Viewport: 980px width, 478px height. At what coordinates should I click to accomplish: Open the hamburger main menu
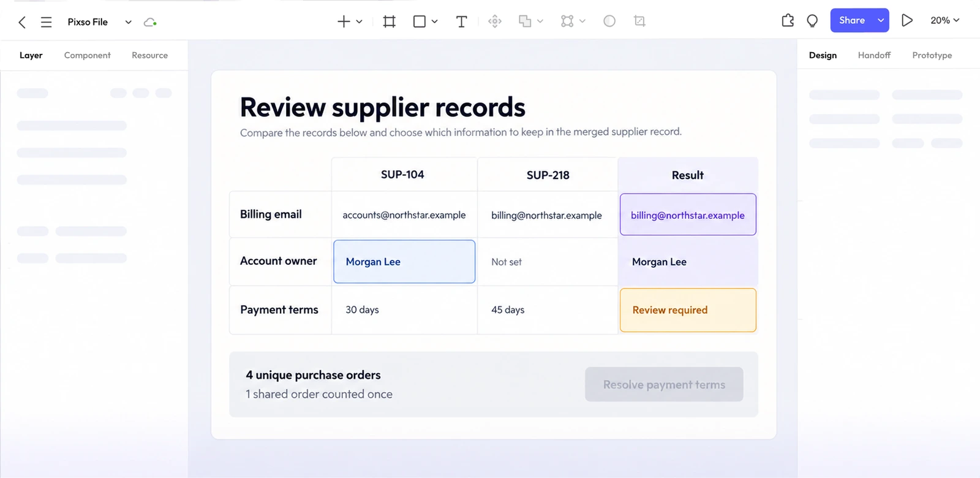click(46, 22)
